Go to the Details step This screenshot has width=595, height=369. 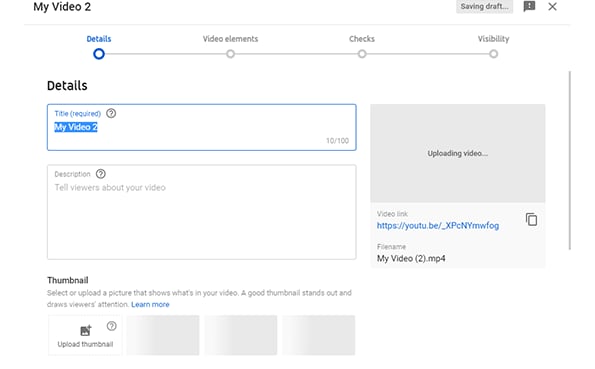[99, 39]
